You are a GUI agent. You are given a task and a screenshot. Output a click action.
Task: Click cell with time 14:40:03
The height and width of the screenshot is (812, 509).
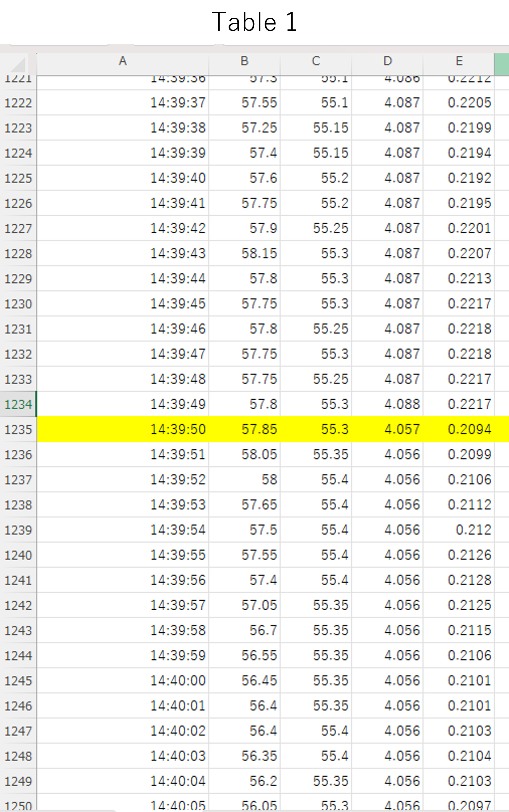click(123, 756)
